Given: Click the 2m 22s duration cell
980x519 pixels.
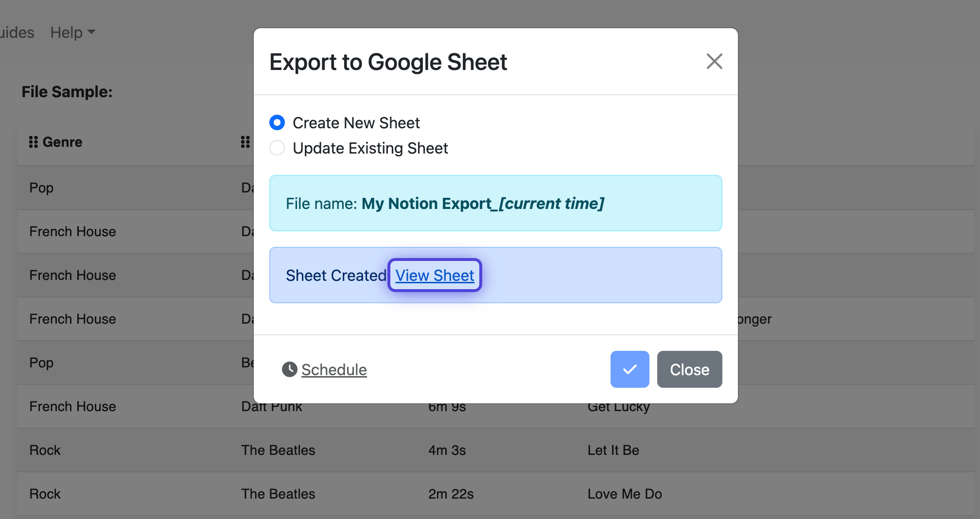Looking at the screenshot, I should point(451,494).
